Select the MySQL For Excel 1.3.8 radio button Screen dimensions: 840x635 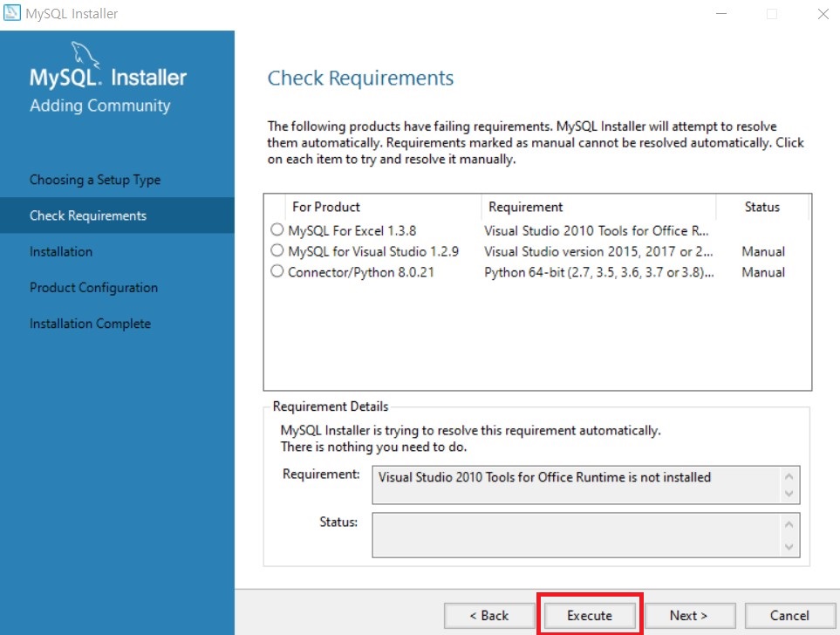[x=277, y=230]
